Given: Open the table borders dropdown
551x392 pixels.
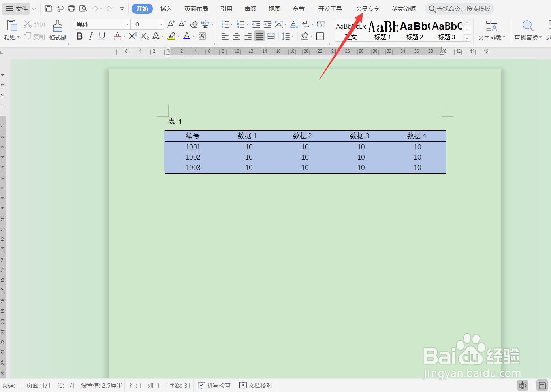Looking at the screenshot, I should point(327,36).
